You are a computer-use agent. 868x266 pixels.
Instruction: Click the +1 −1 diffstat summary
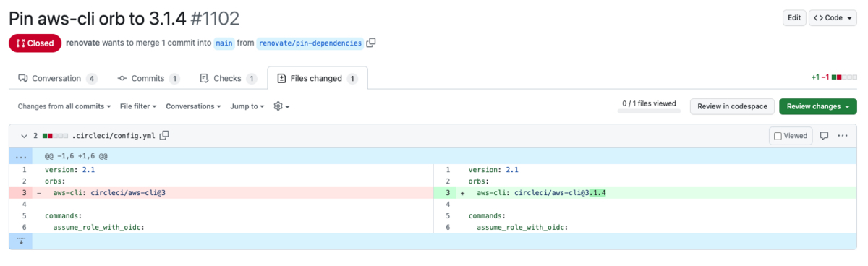pos(833,77)
